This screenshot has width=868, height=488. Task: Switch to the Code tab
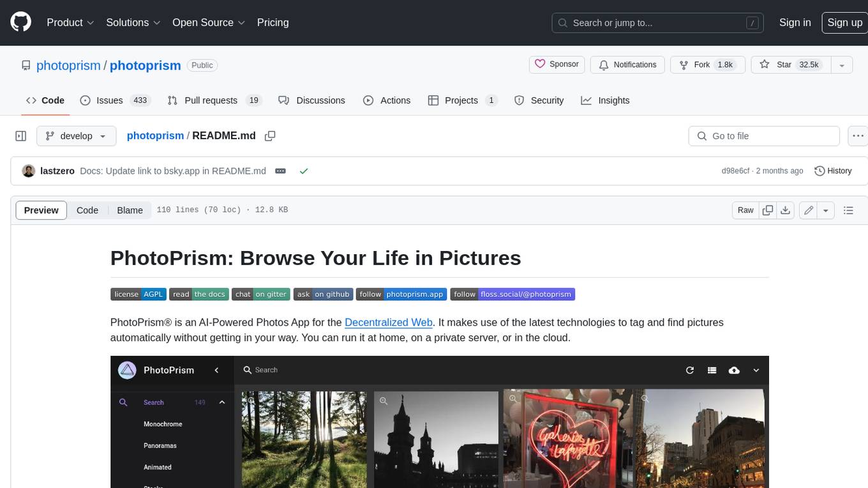point(45,100)
